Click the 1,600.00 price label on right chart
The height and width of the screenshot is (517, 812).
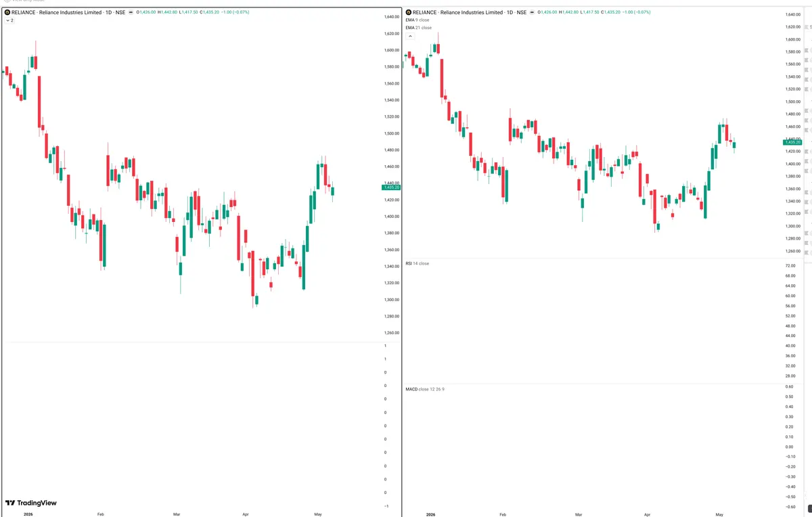[793, 39]
